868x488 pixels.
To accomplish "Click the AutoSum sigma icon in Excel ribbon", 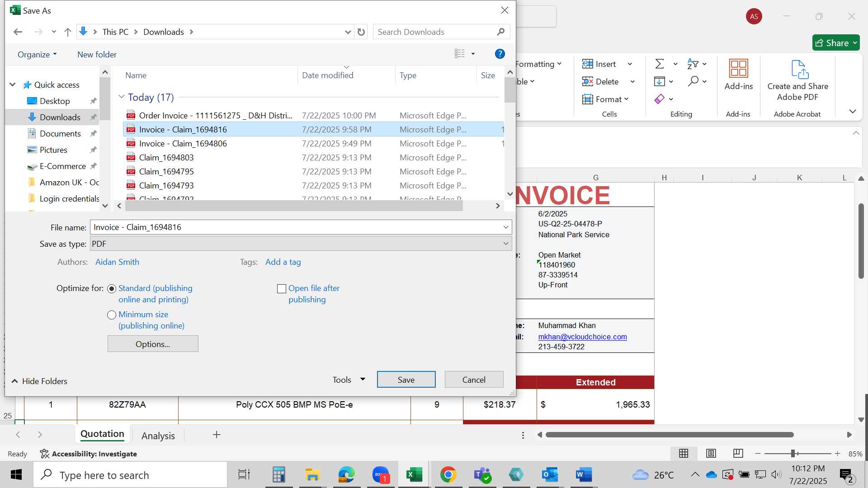I will [x=660, y=64].
